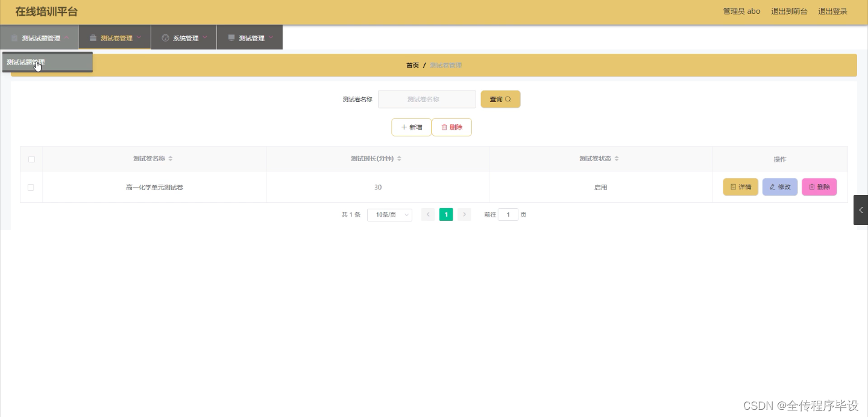The height and width of the screenshot is (417, 868).
Task: Click the 修改 button for the test paper
Action: [x=780, y=187]
